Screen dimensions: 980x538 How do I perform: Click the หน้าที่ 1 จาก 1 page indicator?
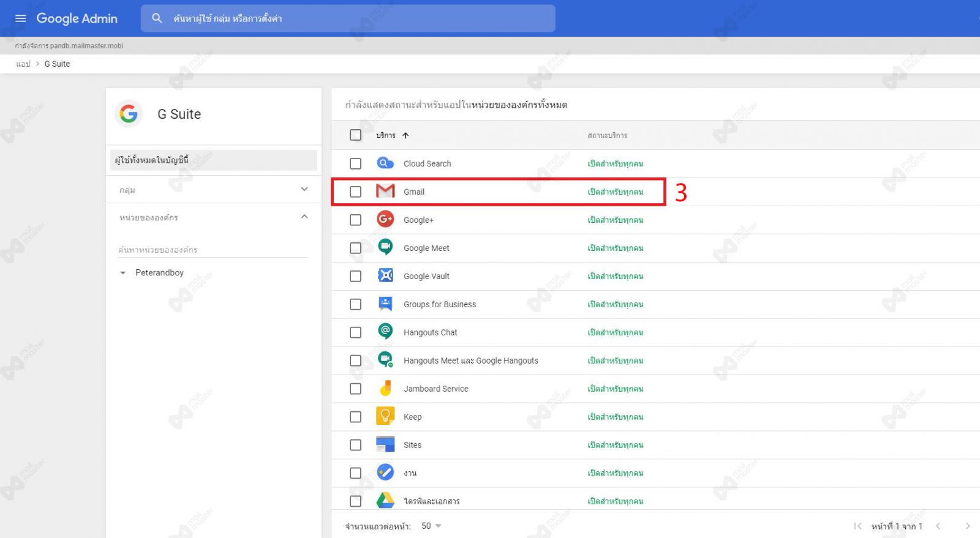pyautogui.click(x=897, y=526)
